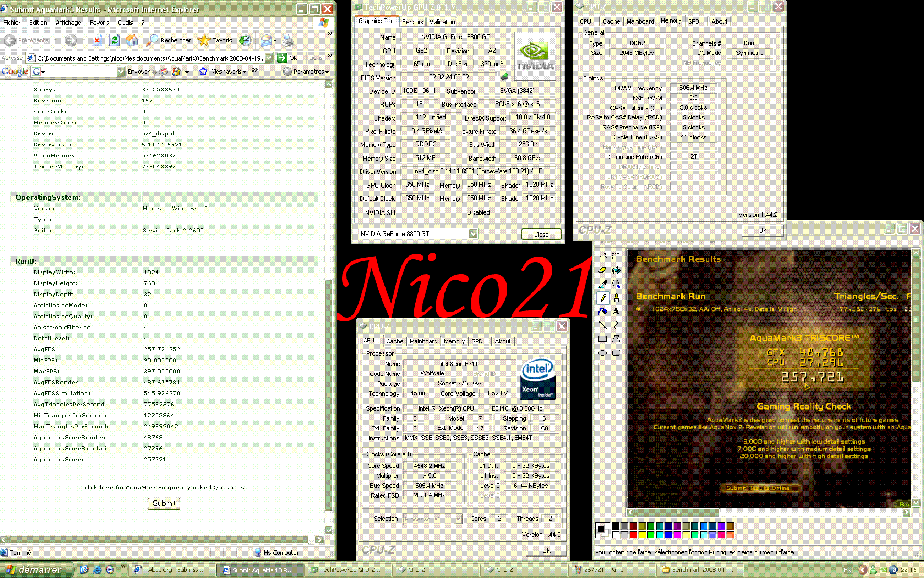Switch to the Validation tab in GPU-Z
Viewport: 924px width, 578px height.
coord(442,22)
